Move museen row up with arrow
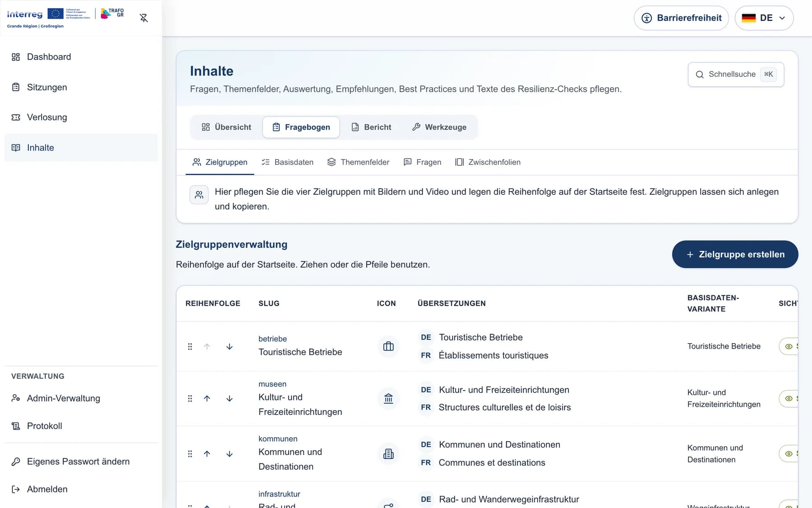The image size is (812, 508). pyautogui.click(x=207, y=399)
